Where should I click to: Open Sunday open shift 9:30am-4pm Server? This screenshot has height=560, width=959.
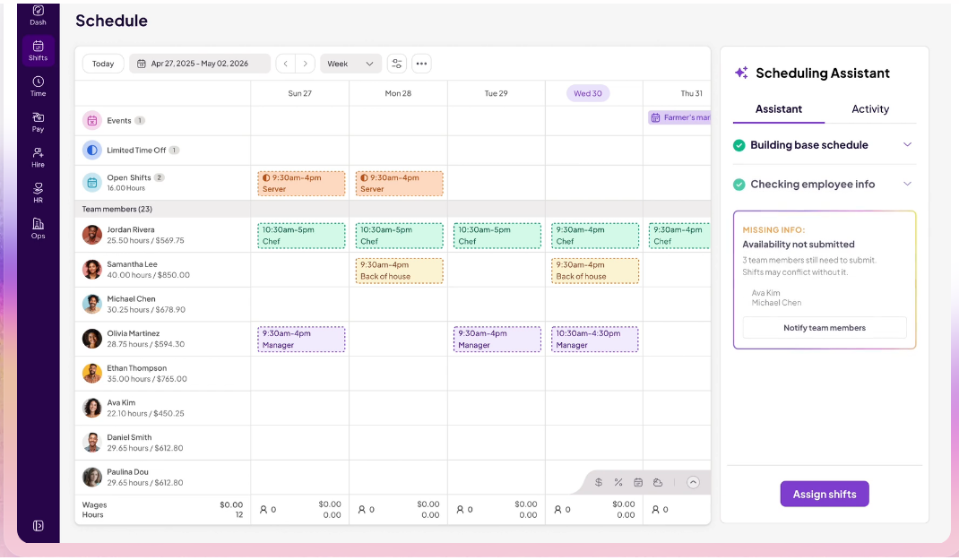coord(301,184)
